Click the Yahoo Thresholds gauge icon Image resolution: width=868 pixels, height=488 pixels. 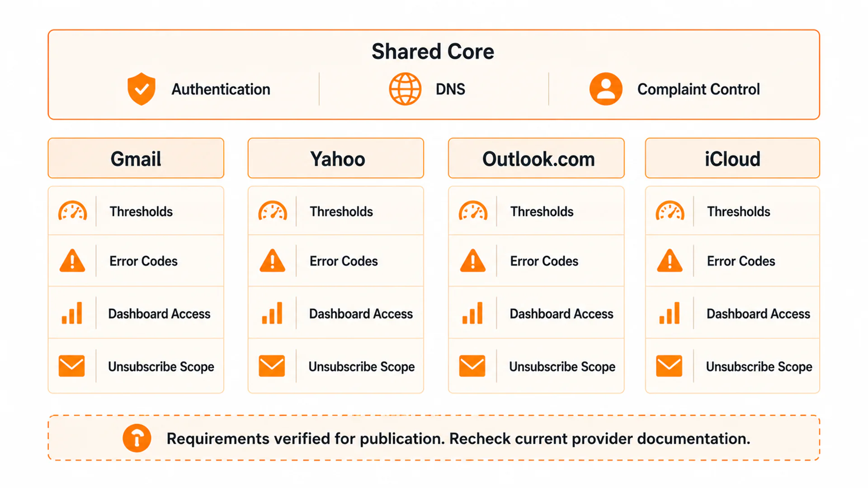click(x=273, y=211)
